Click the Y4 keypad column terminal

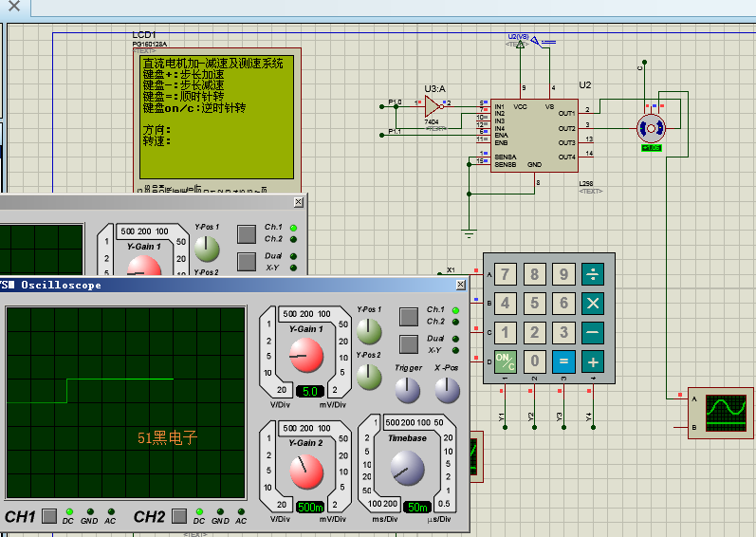click(593, 427)
